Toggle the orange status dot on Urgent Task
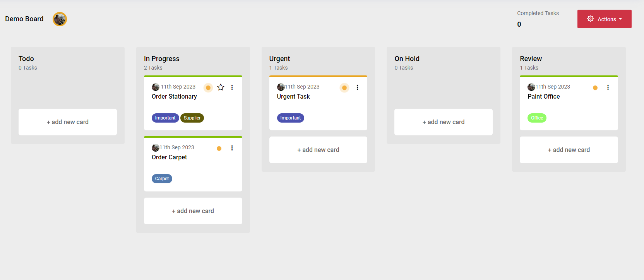This screenshot has height=280, width=644. [x=344, y=88]
